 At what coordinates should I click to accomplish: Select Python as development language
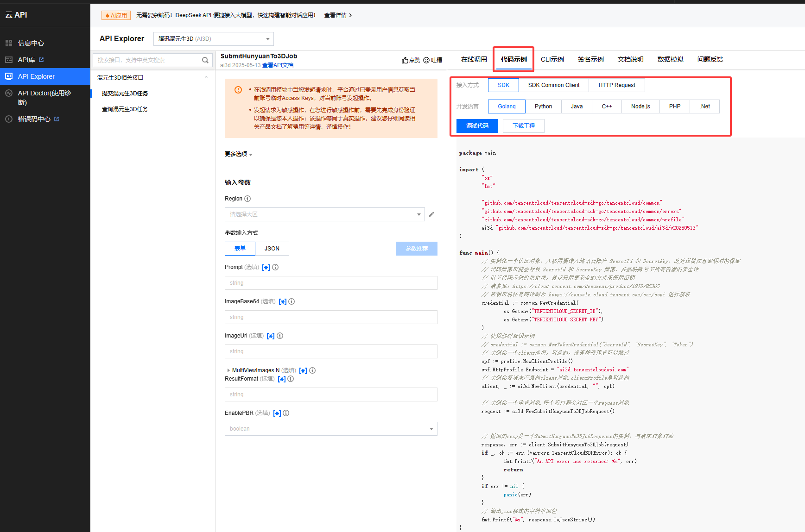pos(543,106)
